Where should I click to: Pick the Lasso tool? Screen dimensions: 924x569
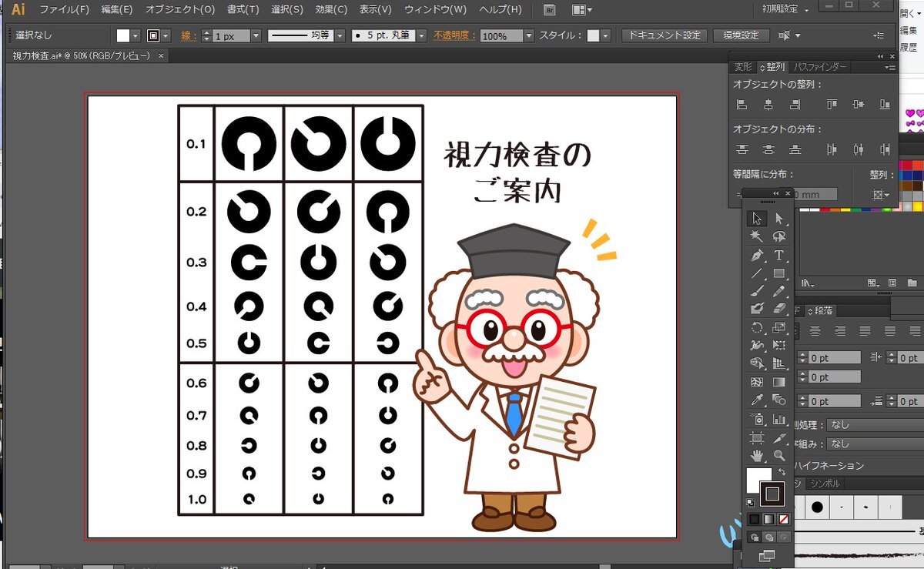pyautogui.click(x=779, y=237)
